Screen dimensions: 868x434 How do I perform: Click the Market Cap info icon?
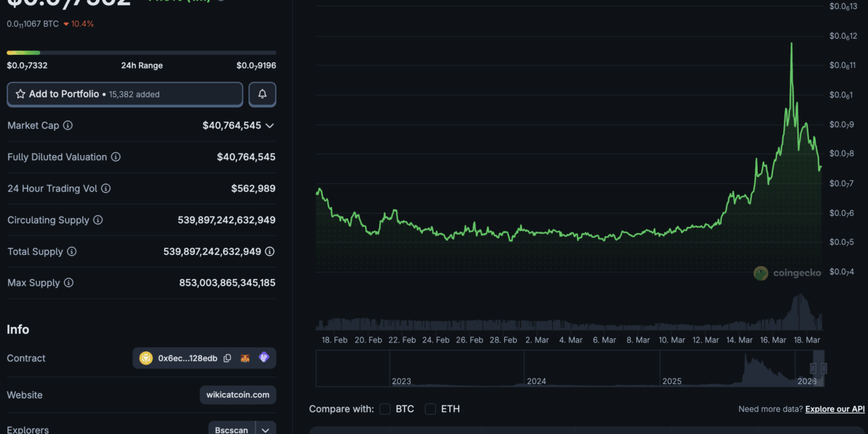click(x=67, y=126)
